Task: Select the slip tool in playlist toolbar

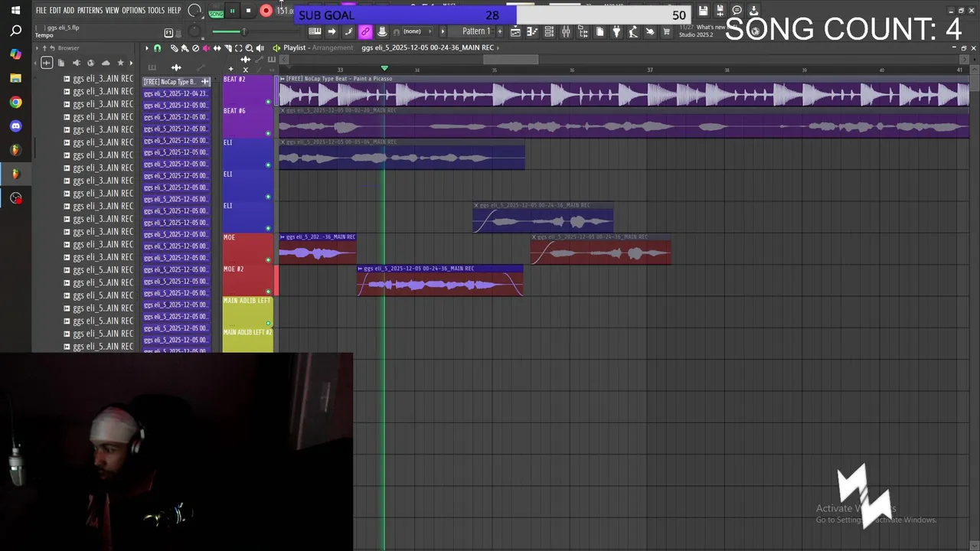Action: coord(217,48)
